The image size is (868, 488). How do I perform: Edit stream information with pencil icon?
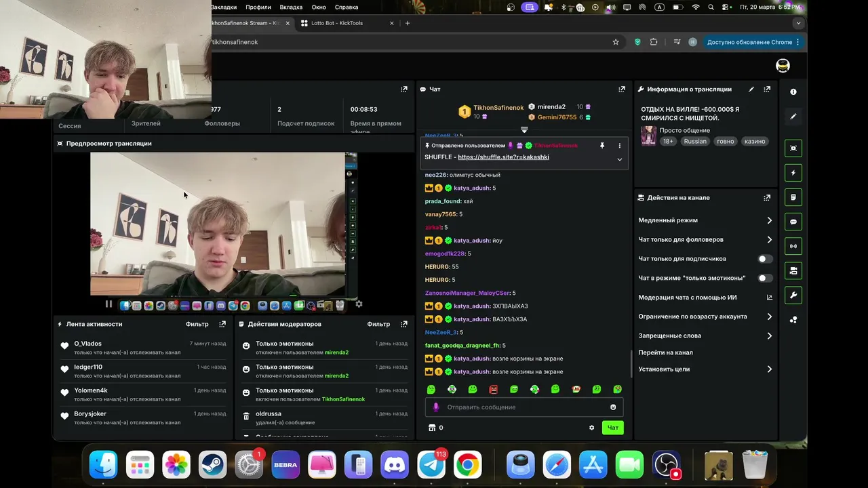point(751,89)
